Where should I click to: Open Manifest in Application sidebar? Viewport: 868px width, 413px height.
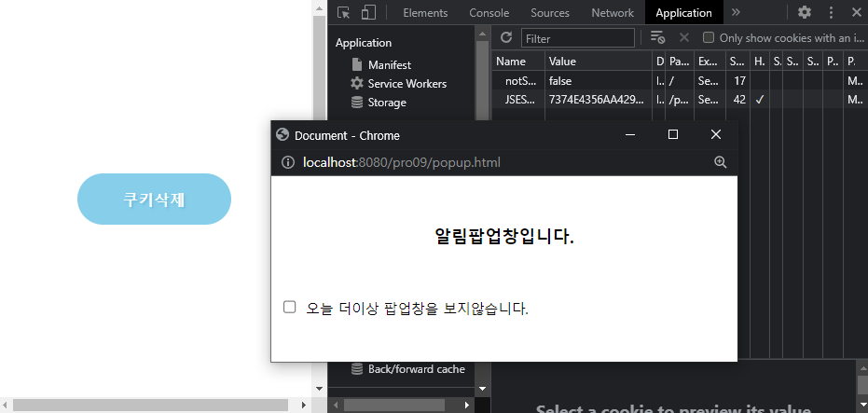(389, 64)
